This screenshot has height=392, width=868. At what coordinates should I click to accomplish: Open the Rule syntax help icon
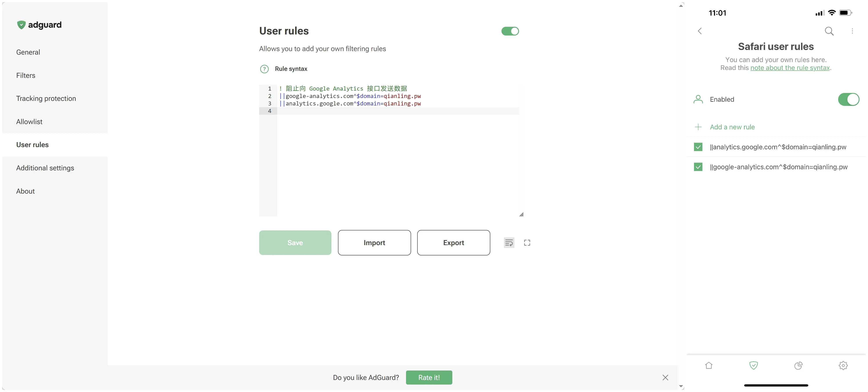pos(264,69)
